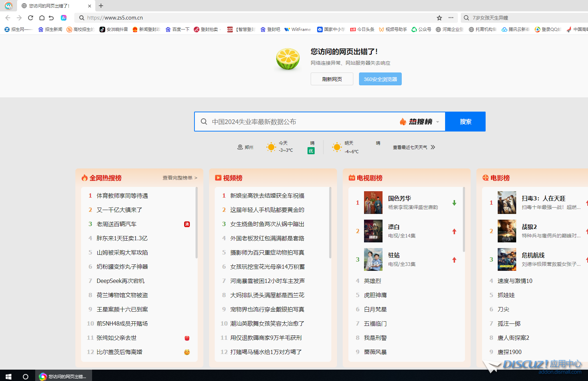The image size is (588, 381).
Task: Click tomorrow's sunny weather icon
Action: (x=337, y=147)
